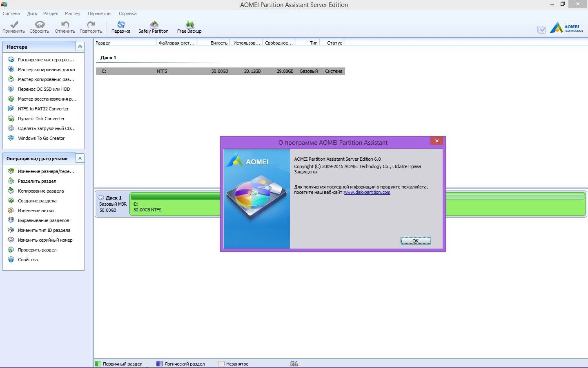Choose the Разделить раздел operation
This screenshot has height=368, width=588.
click(32, 181)
